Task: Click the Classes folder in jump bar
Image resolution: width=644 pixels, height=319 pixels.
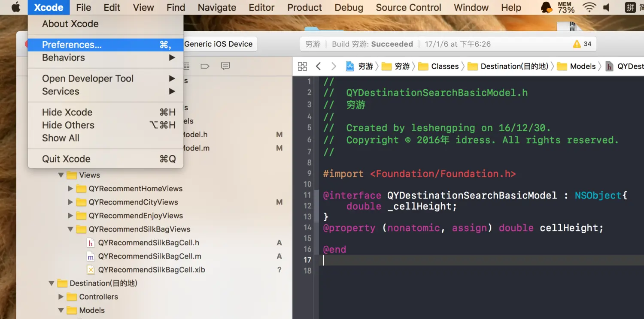Action: click(x=438, y=66)
